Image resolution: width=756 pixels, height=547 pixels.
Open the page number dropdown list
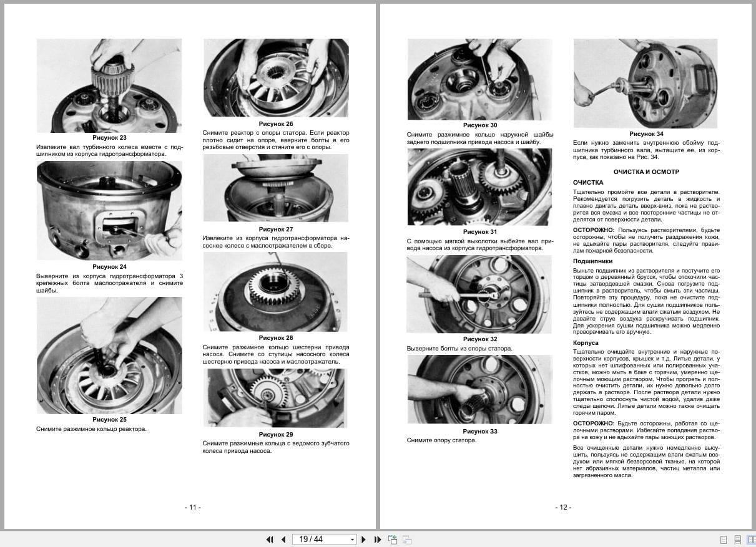351,539
